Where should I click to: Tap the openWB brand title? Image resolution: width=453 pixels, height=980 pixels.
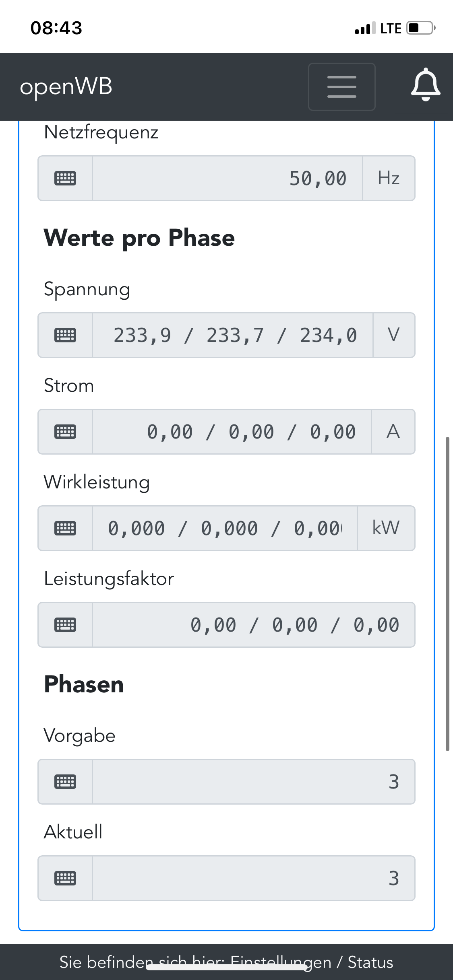click(66, 87)
